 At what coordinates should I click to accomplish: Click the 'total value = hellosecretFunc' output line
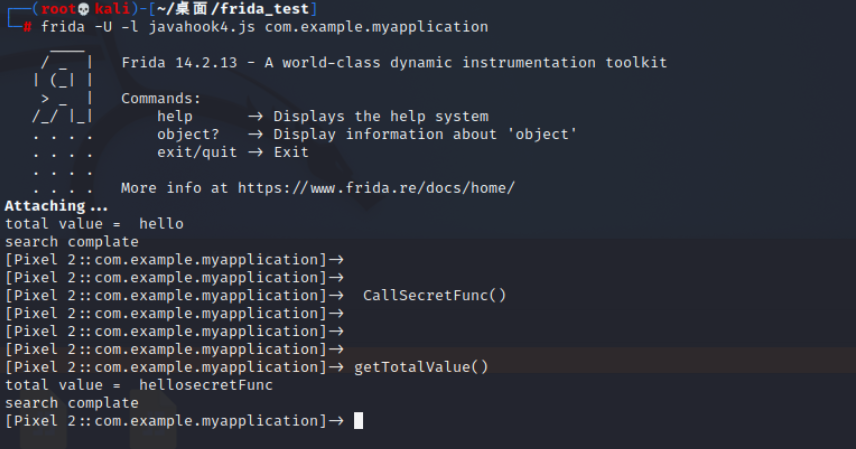click(139, 385)
